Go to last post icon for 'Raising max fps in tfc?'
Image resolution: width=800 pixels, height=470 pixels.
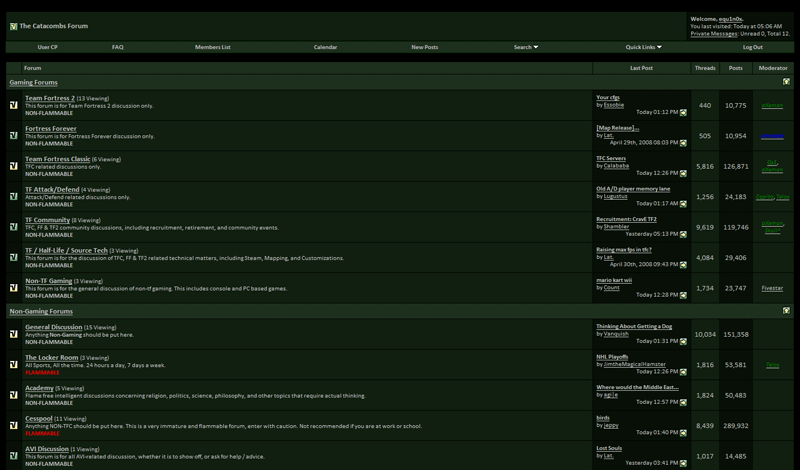coord(683,265)
